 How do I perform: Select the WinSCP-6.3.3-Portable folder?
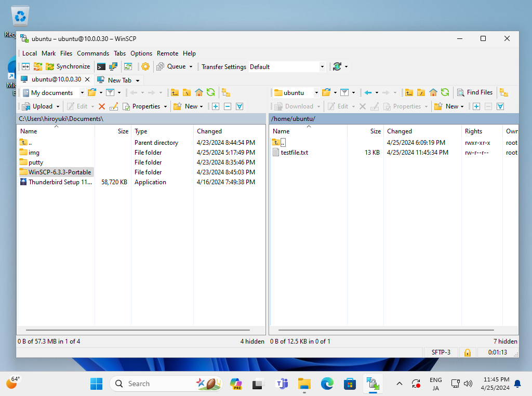point(56,172)
